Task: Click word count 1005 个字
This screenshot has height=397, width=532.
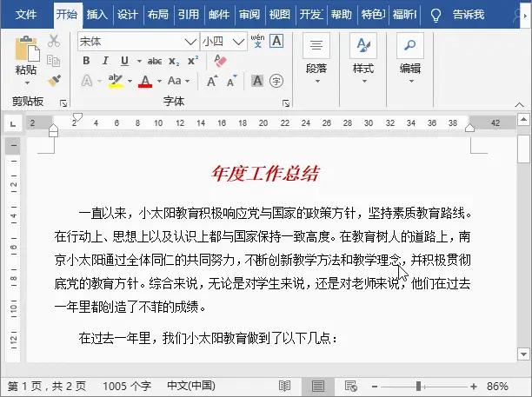Action: (127, 386)
